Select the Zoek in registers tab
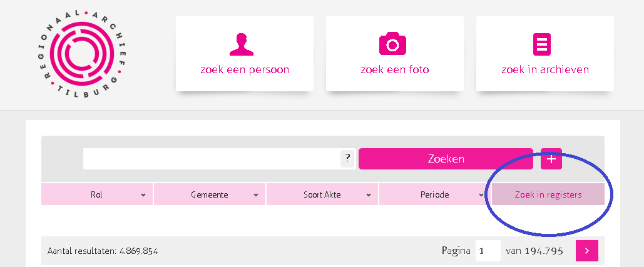The width and height of the screenshot is (644, 267). (548, 194)
